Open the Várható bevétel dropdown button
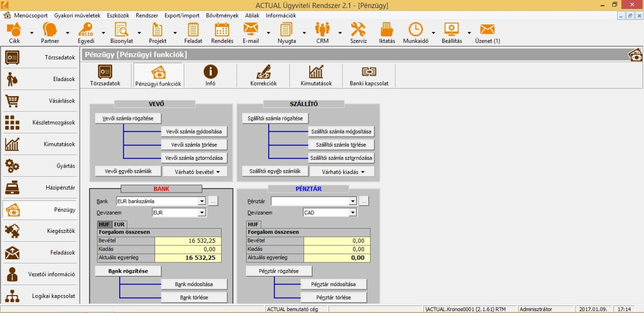 click(195, 172)
